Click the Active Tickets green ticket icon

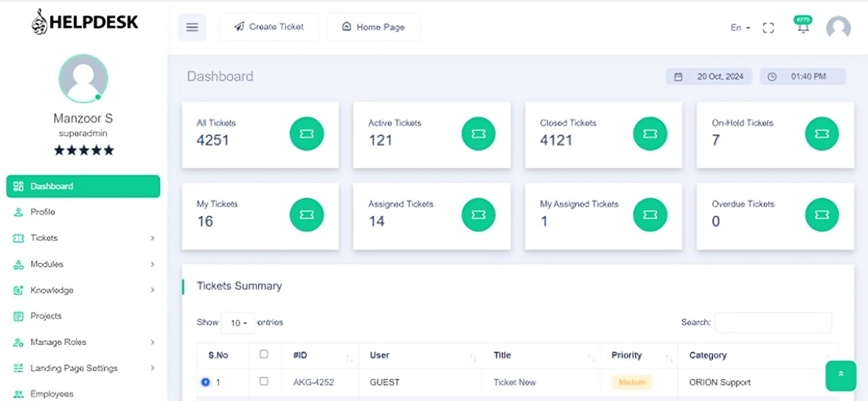click(x=478, y=133)
